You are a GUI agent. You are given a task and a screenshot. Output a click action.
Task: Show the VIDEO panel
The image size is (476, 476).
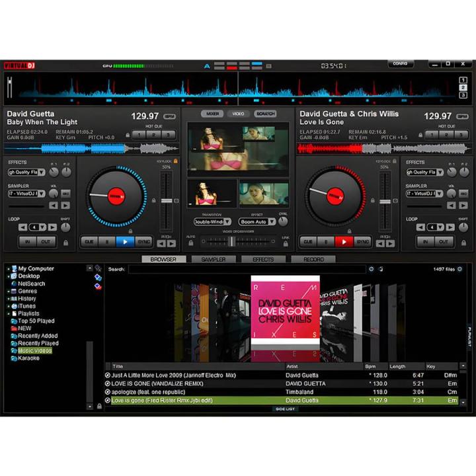[x=238, y=114]
